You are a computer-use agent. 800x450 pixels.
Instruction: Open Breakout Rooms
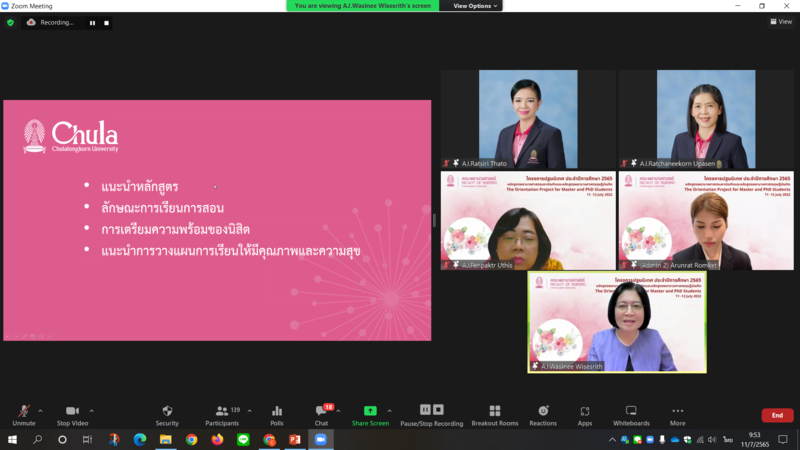(494, 414)
